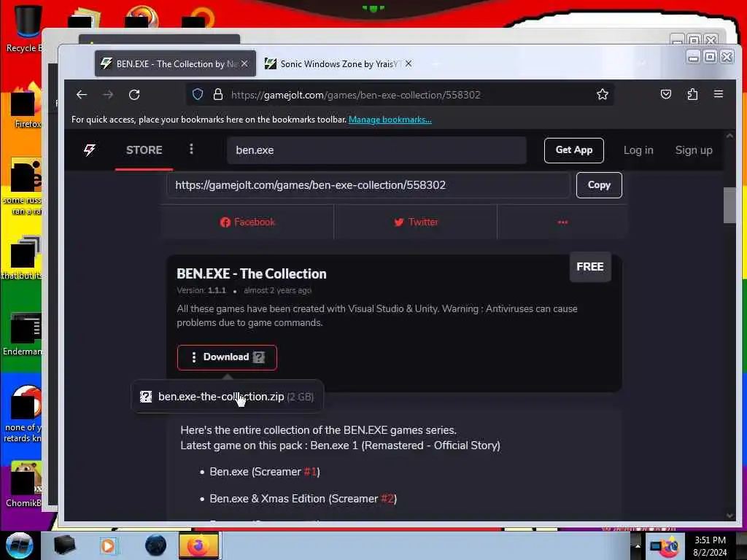Click the scrollbar down arrow

(729, 516)
